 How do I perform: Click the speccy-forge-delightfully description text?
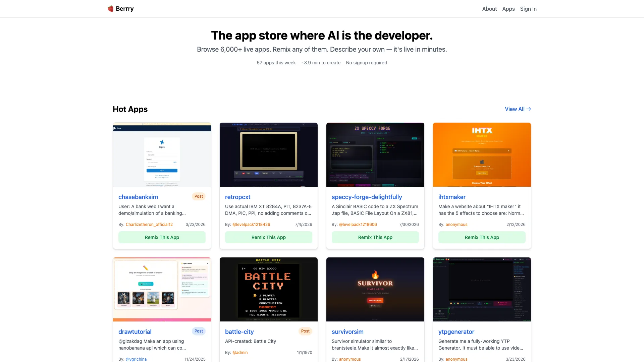tap(375, 210)
